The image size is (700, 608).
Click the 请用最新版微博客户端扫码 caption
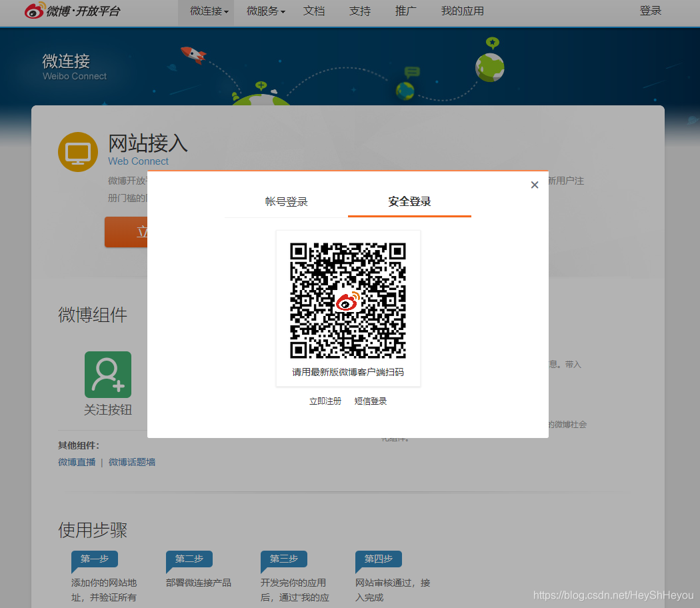(x=348, y=372)
